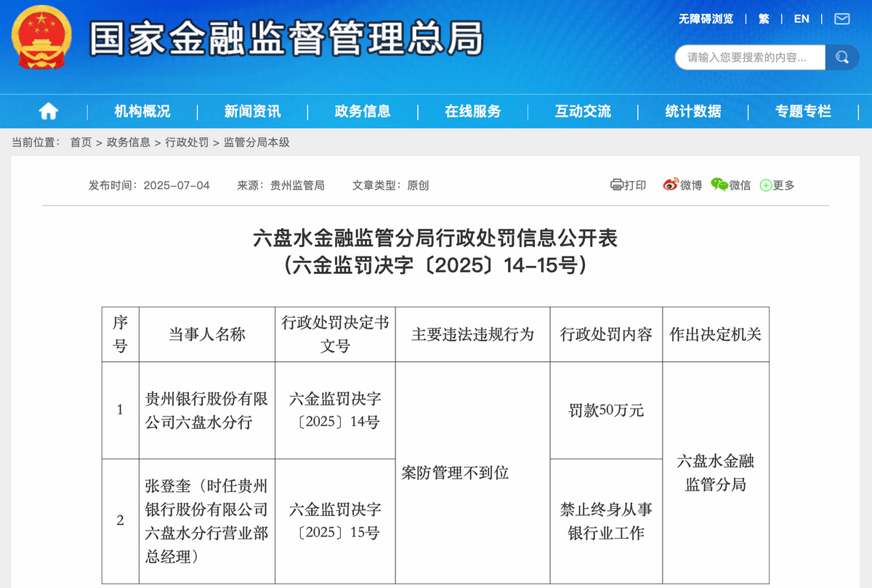Click the 当前位置 breadcrumb label
The width and height of the screenshot is (872, 588).
pos(36,142)
